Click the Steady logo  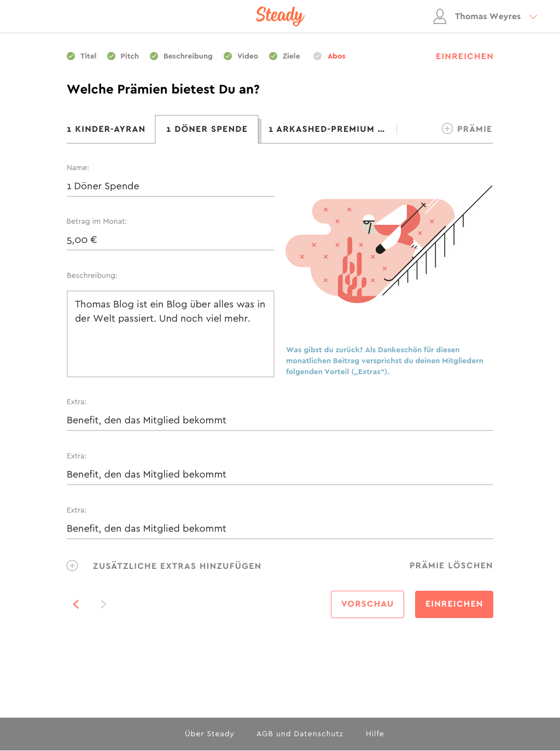280,16
